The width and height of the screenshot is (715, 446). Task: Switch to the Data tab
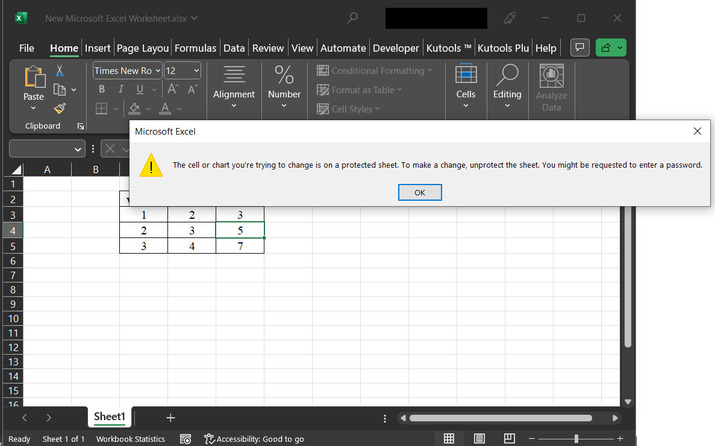[x=234, y=48]
